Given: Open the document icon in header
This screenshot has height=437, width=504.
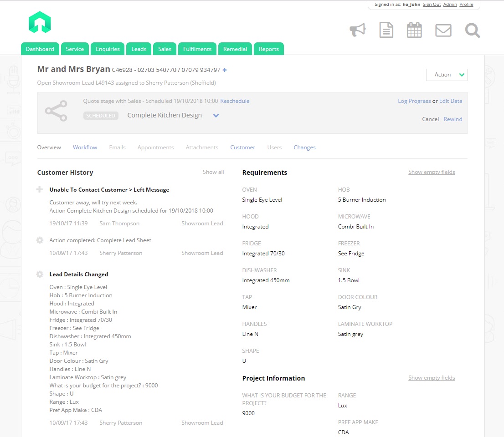Looking at the screenshot, I should click(x=386, y=30).
